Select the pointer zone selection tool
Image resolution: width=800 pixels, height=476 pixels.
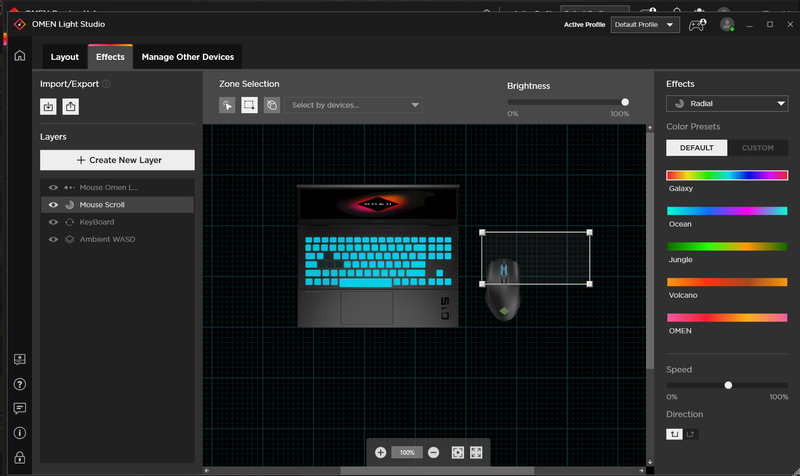pyautogui.click(x=227, y=105)
